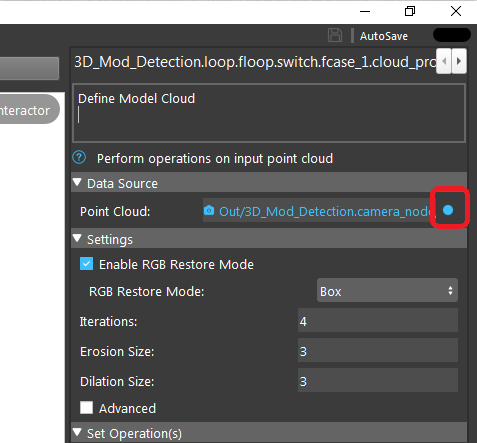Toggle the AutoSave switch
This screenshot has height=443, width=477.
452,35
